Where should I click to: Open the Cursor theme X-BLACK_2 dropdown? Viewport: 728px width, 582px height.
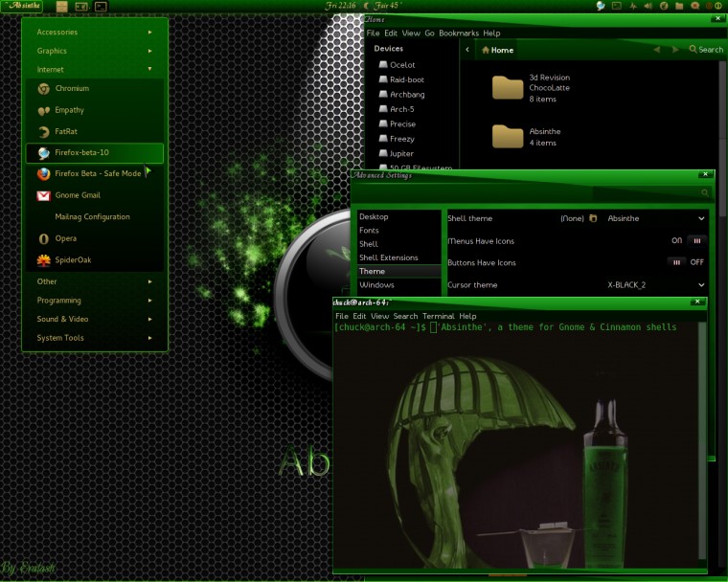(655, 285)
